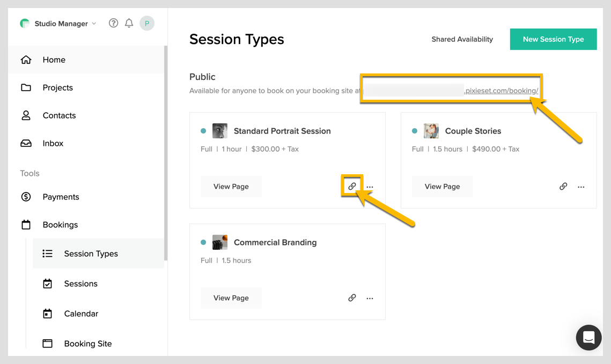Copy link icon for Commercial Branding
Image resolution: width=611 pixels, height=364 pixels.
[x=352, y=298]
